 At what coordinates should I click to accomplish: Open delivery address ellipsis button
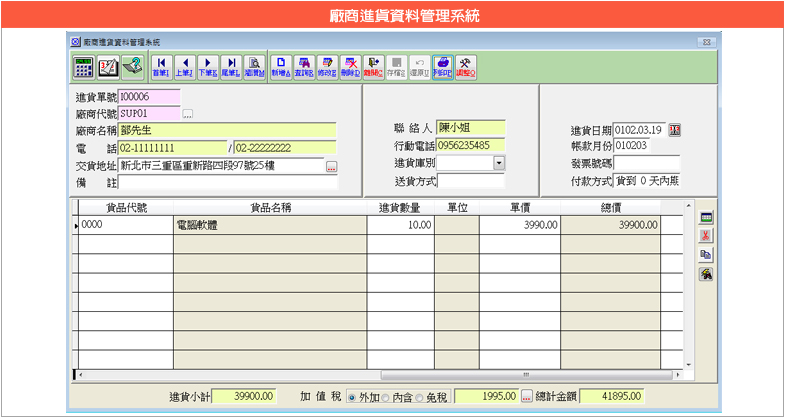click(x=332, y=166)
